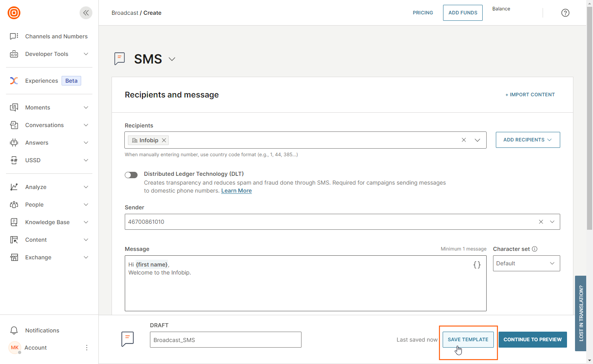593x364 pixels.
Task: Open Account options three-dot menu
Action: point(87,348)
